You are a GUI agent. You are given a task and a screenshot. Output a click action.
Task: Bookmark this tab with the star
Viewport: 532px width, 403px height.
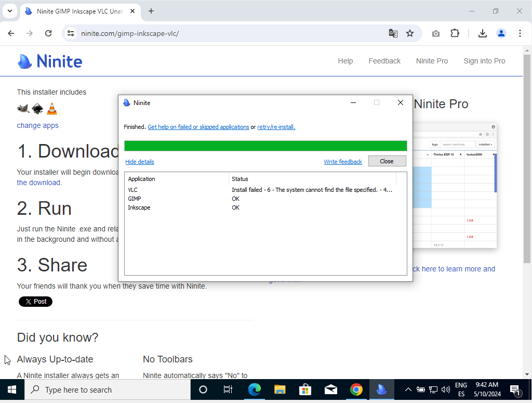410,33
